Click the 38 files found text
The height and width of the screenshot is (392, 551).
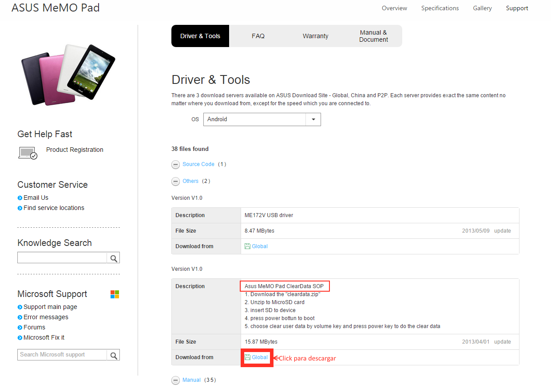pyautogui.click(x=190, y=149)
